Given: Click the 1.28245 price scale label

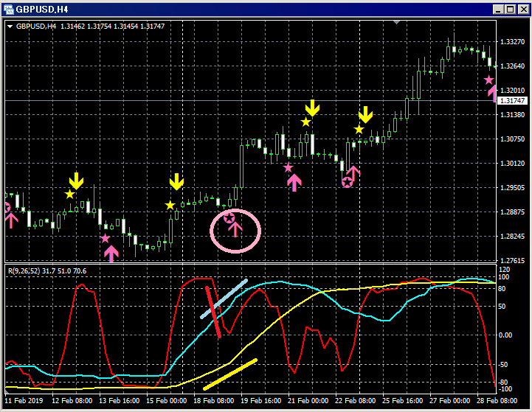Looking at the screenshot, I should 512,237.
